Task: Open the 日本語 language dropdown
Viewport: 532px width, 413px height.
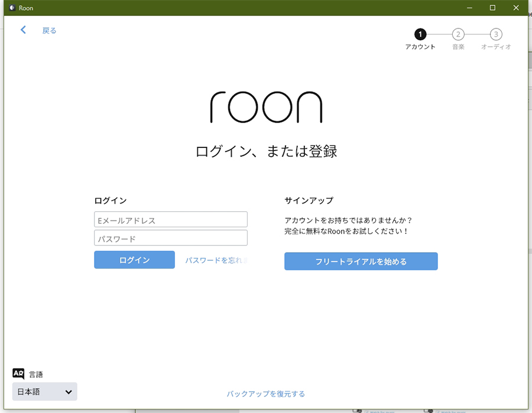Action: pyautogui.click(x=44, y=392)
